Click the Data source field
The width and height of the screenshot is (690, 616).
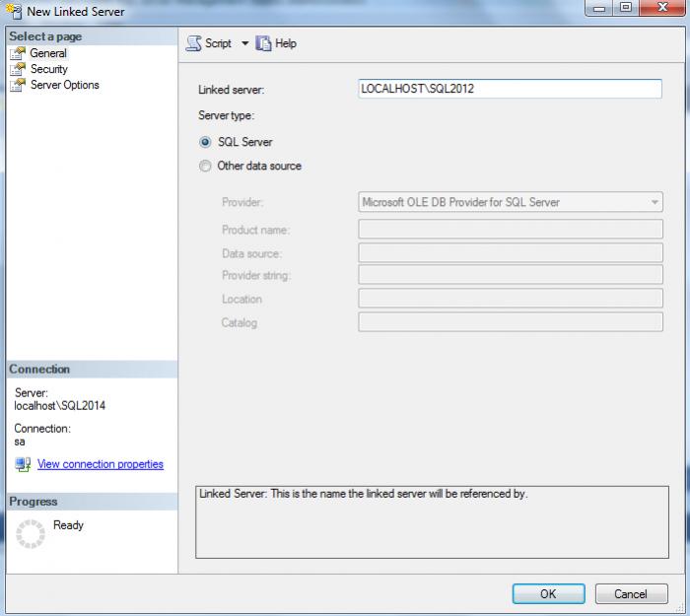click(511, 253)
